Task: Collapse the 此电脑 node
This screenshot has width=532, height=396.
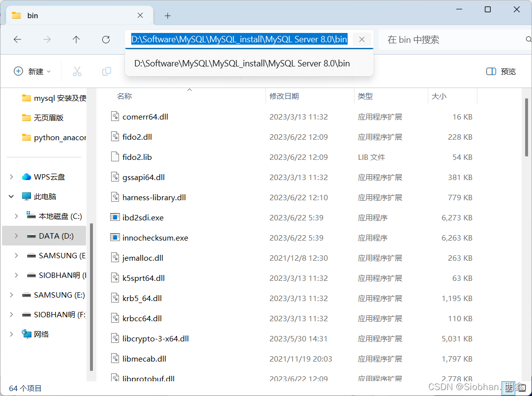Action: pos(11,196)
